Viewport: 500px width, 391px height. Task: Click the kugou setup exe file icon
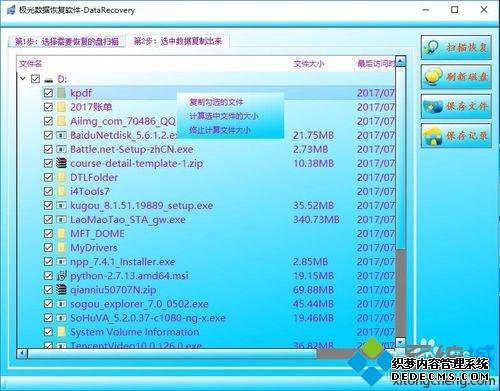coord(61,205)
